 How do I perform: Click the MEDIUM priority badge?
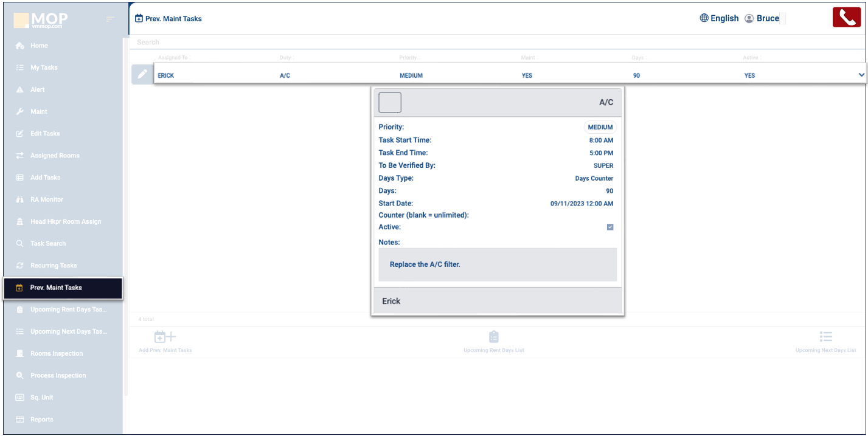coord(600,127)
